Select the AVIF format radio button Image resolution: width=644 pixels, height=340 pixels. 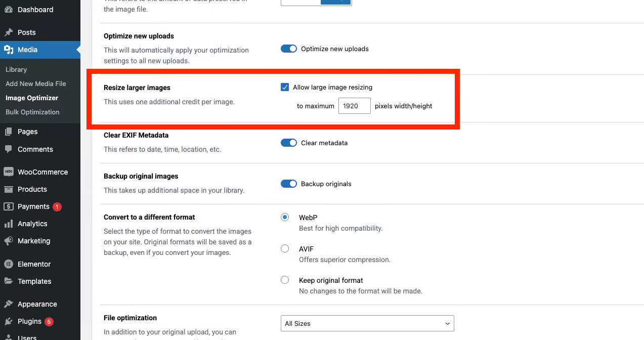click(285, 249)
